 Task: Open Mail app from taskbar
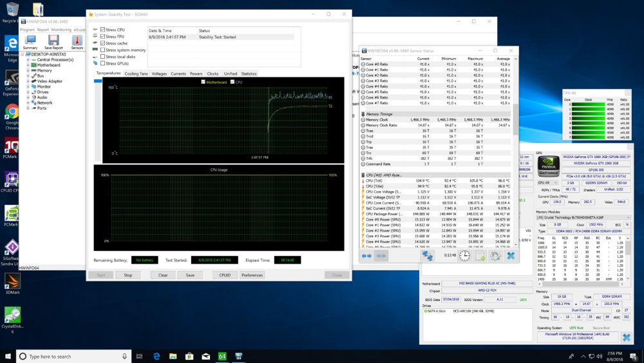tap(206, 357)
